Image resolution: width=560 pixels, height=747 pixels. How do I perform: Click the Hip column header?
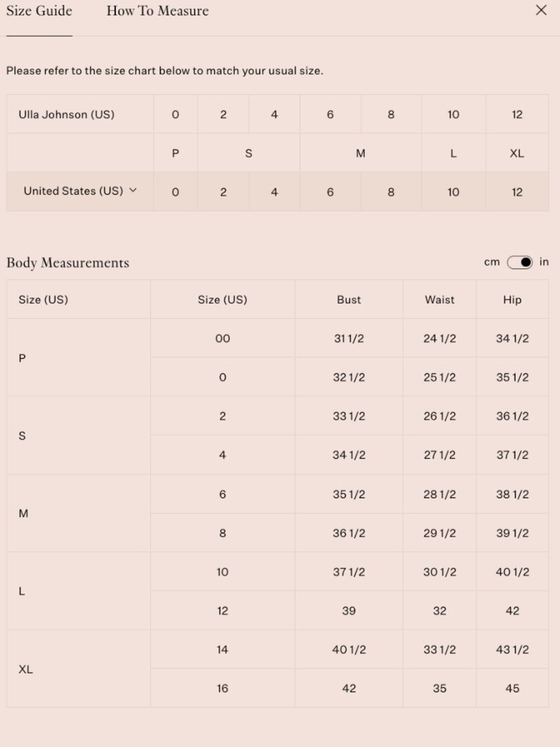(x=512, y=300)
